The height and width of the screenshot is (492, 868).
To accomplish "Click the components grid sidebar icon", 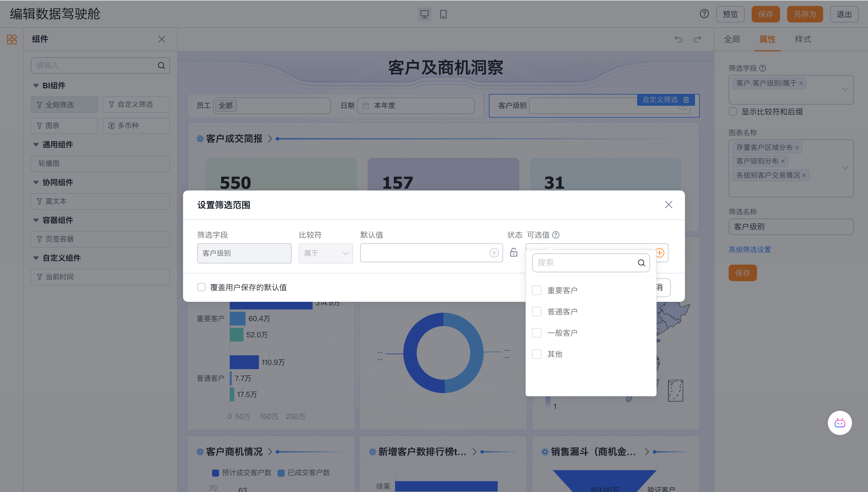I will [x=12, y=39].
